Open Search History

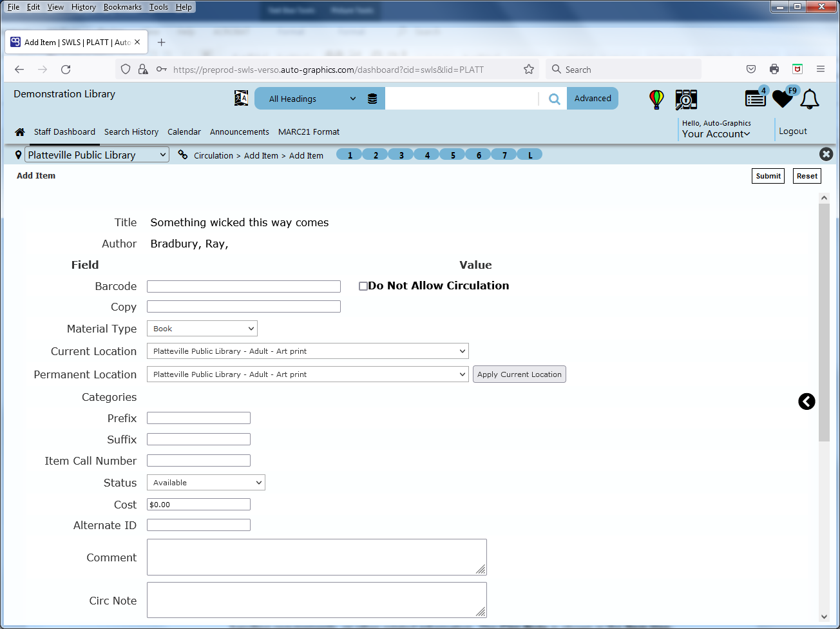[131, 132]
